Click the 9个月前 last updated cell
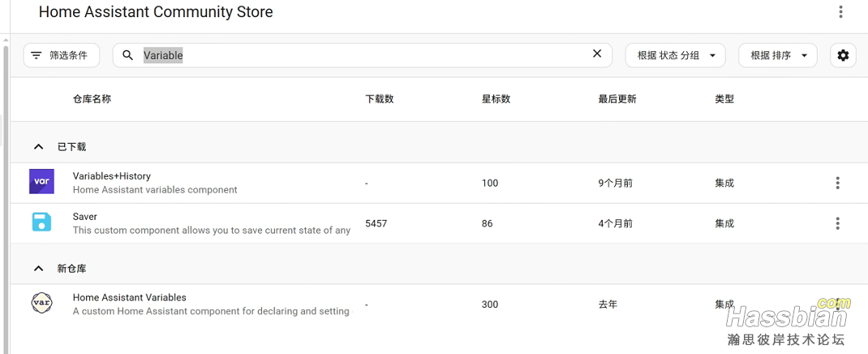868x354 pixels. click(x=615, y=183)
